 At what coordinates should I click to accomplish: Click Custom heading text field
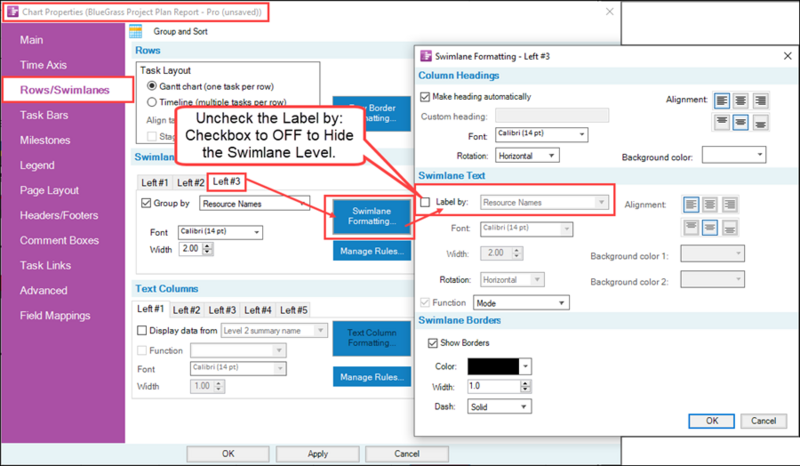pos(552,115)
